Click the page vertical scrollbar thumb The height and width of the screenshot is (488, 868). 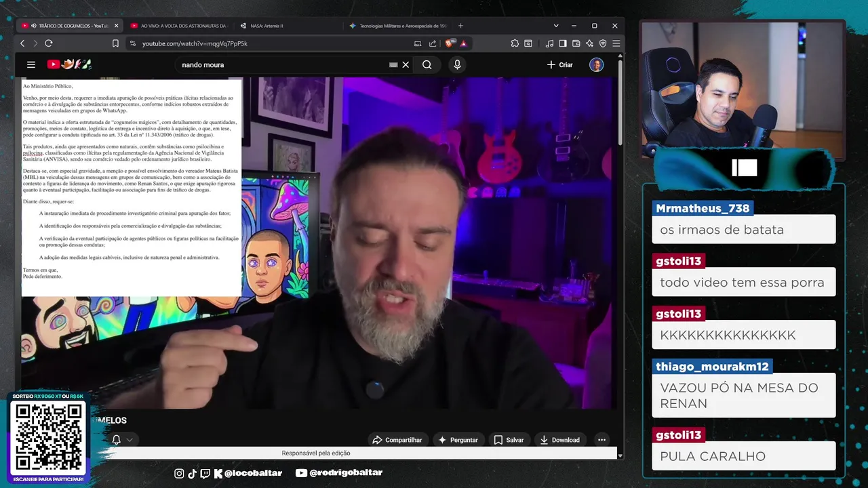(620, 102)
